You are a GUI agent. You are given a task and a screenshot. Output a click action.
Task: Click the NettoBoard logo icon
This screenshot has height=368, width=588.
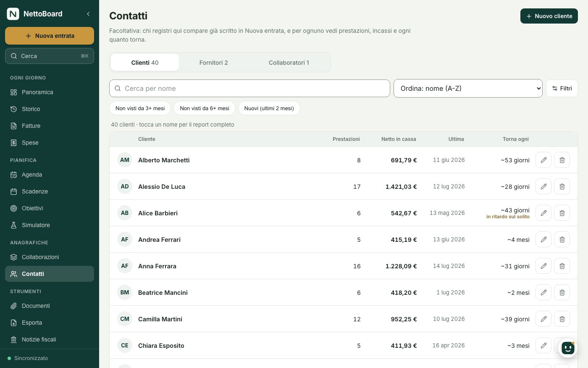pos(13,14)
